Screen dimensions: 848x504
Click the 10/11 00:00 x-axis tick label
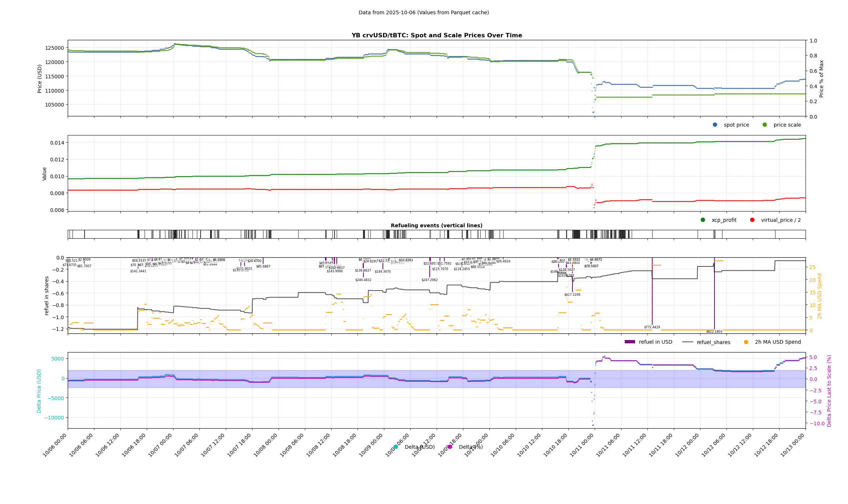click(x=582, y=445)
